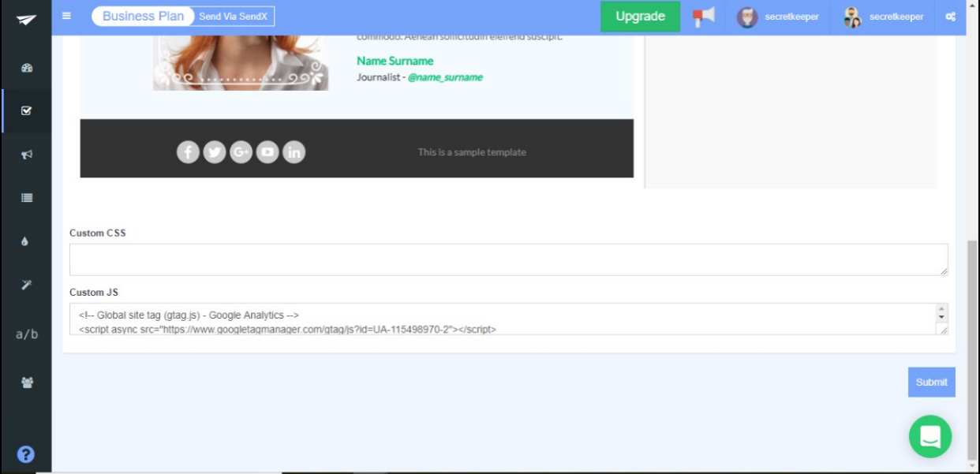Open the announcements megaphone in the top bar
Viewport: 980px width, 474px height.
click(703, 17)
